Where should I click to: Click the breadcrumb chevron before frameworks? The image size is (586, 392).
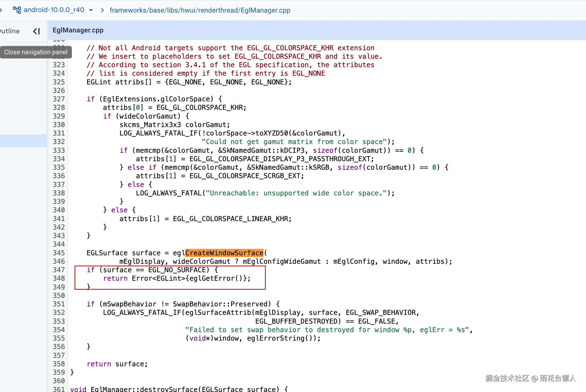coord(102,10)
